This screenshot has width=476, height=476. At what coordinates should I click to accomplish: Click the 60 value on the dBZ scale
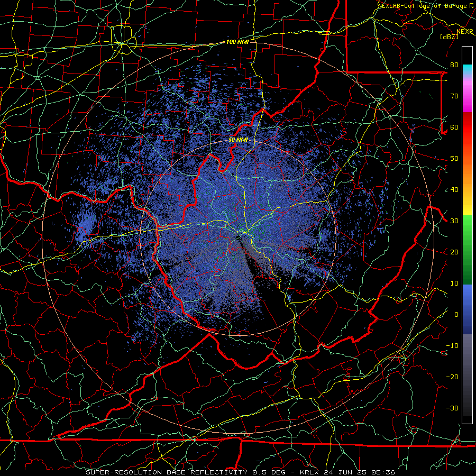coord(454,127)
